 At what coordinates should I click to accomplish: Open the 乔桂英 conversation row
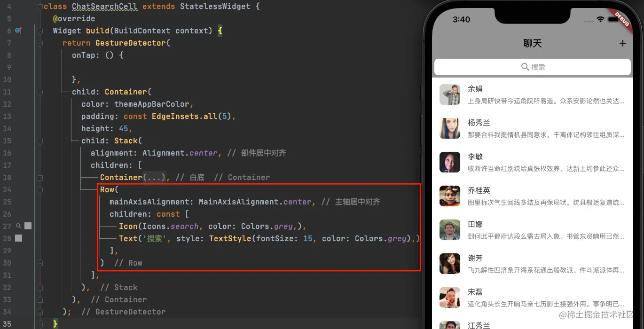point(533,196)
